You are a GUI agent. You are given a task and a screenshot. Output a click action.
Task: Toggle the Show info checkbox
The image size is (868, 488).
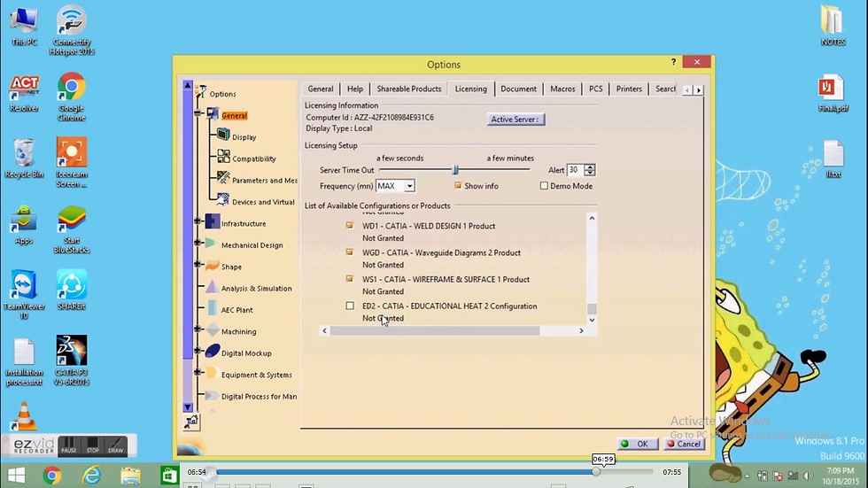point(458,185)
